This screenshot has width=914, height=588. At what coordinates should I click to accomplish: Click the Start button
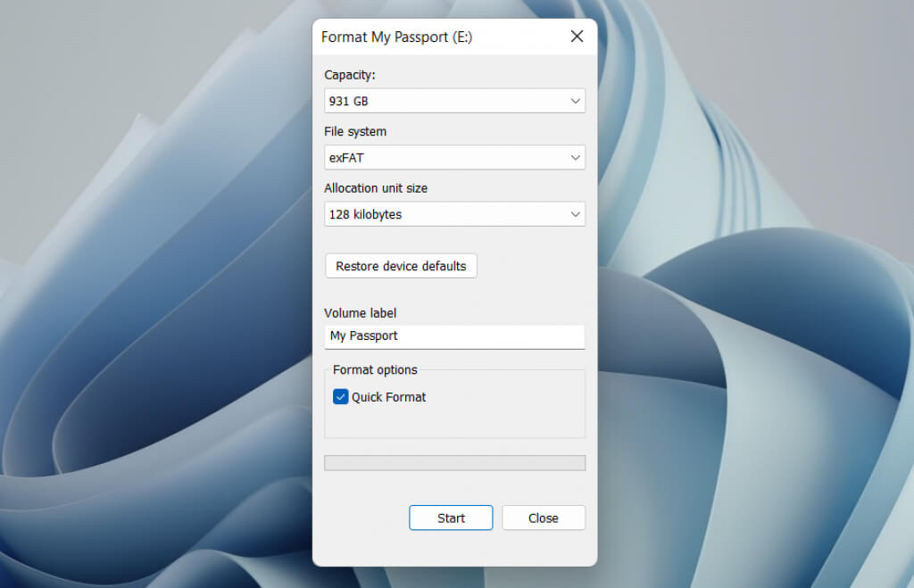click(x=451, y=518)
